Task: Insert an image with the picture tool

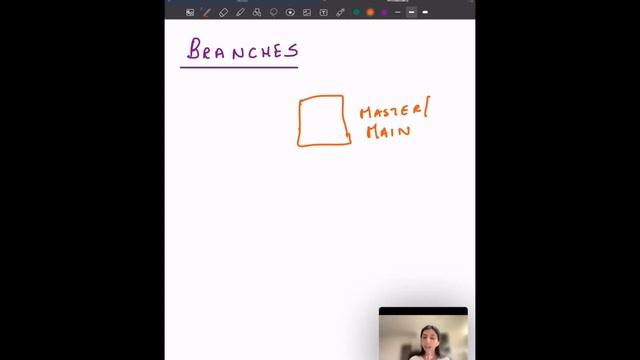Action: pyautogui.click(x=307, y=13)
